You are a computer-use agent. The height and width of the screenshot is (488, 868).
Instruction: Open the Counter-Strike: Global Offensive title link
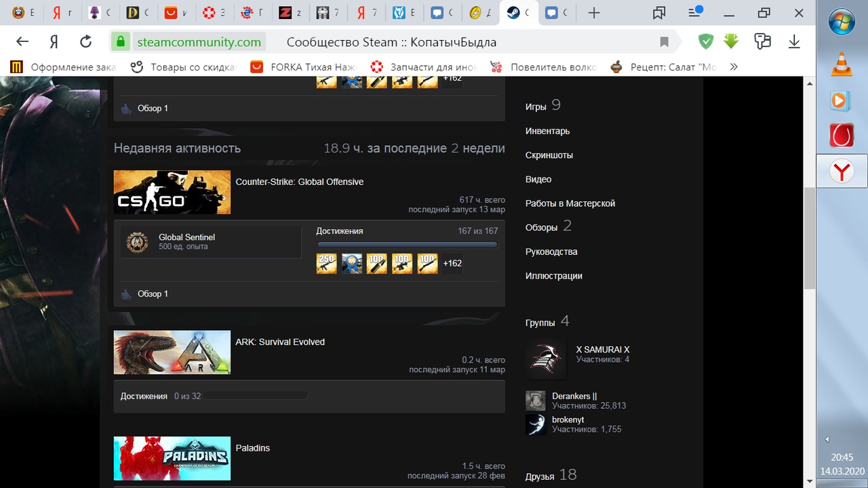tap(300, 182)
